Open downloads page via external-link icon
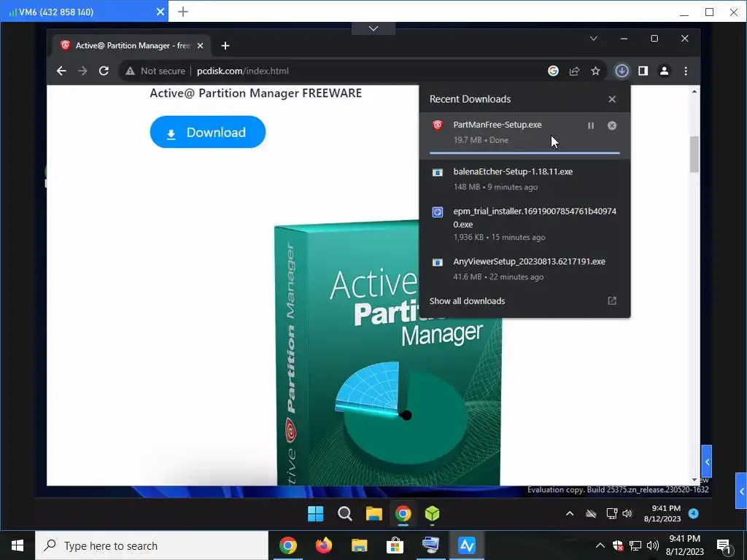 [612, 301]
